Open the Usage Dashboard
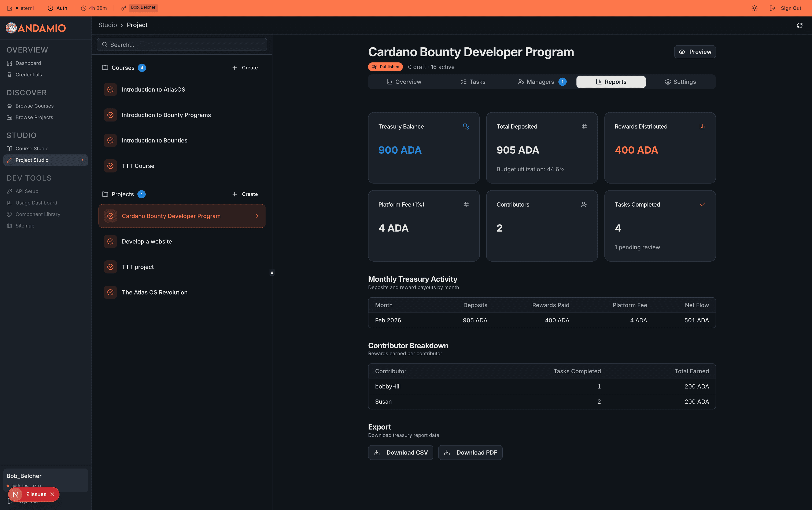 (x=36, y=203)
